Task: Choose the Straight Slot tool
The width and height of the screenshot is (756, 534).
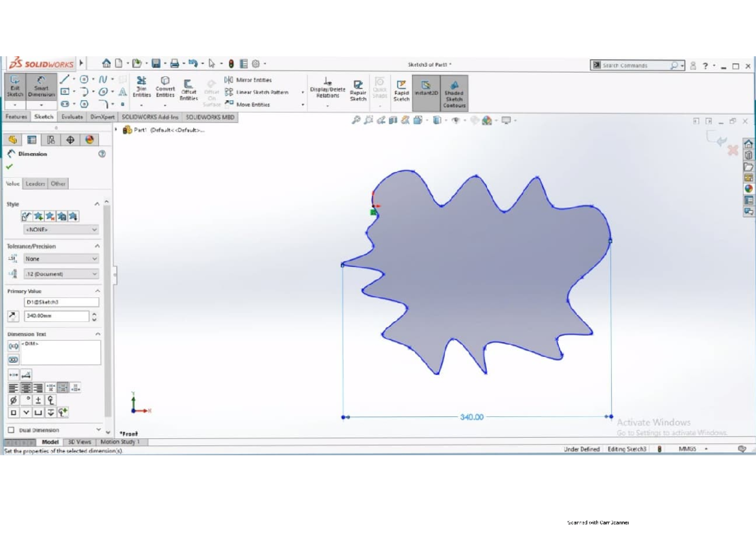Action: point(64,104)
